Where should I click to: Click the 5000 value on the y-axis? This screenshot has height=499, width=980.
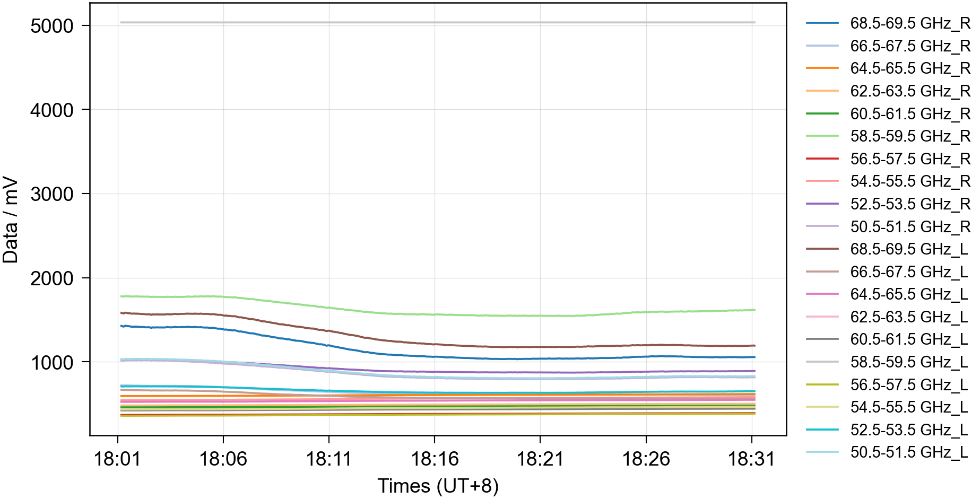(x=52, y=26)
